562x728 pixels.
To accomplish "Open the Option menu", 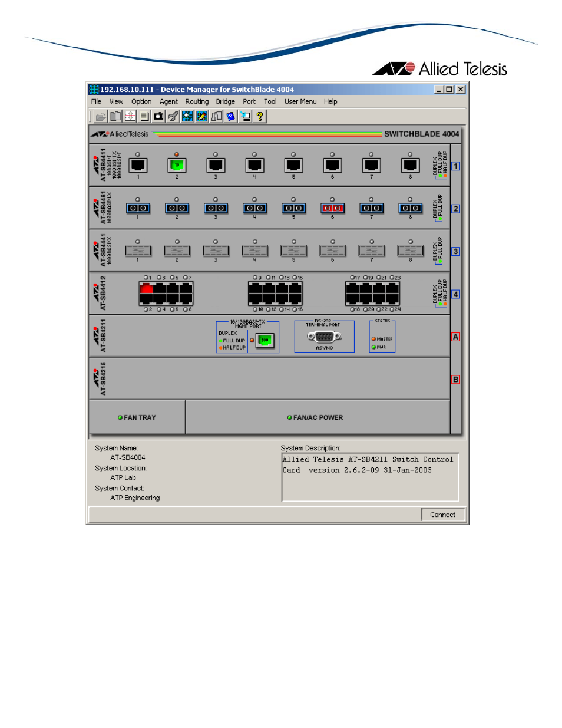I will pos(141,102).
